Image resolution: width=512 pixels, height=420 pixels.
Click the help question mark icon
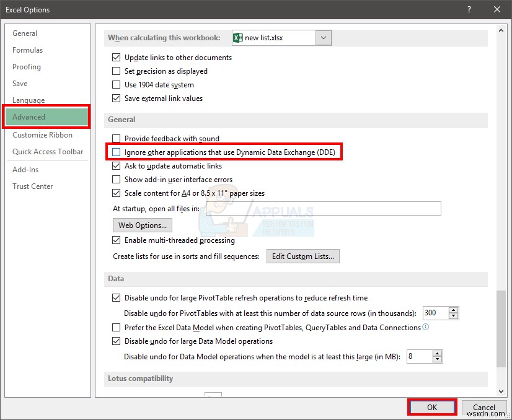469,9
